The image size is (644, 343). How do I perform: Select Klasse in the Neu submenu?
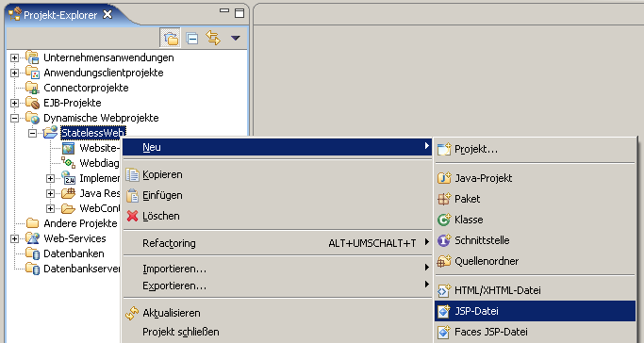click(535, 220)
